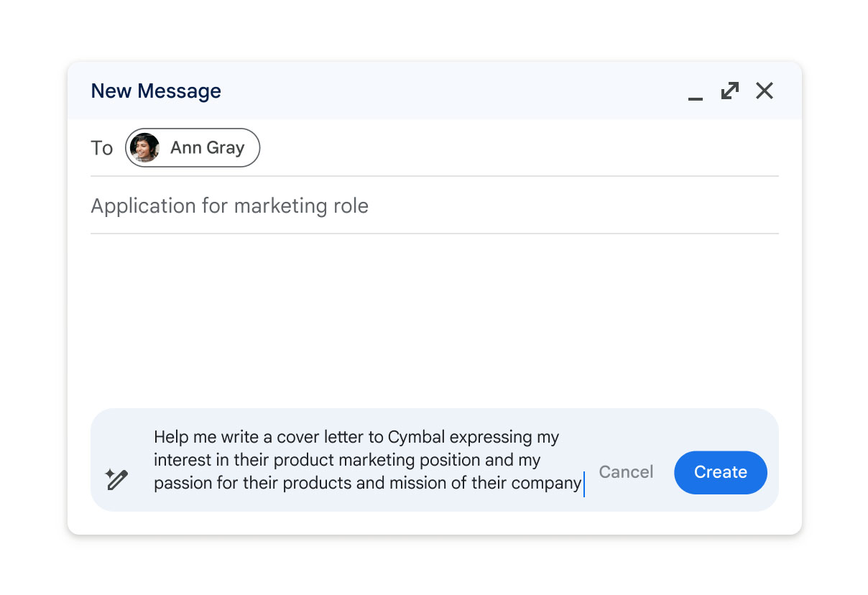Click 'Help me write' at start of prompt
The height and width of the screenshot is (595, 868).
pyautogui.click(x=201, y=437)
